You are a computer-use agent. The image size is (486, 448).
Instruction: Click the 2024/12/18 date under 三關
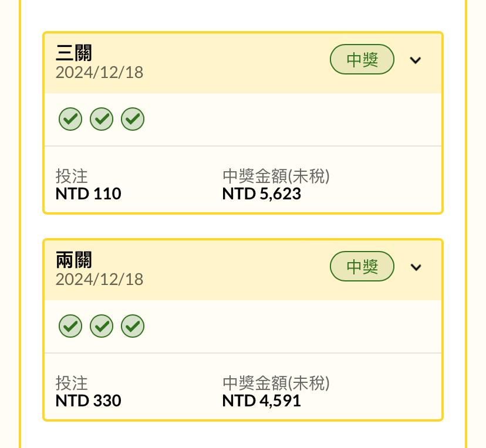(100, 73)
